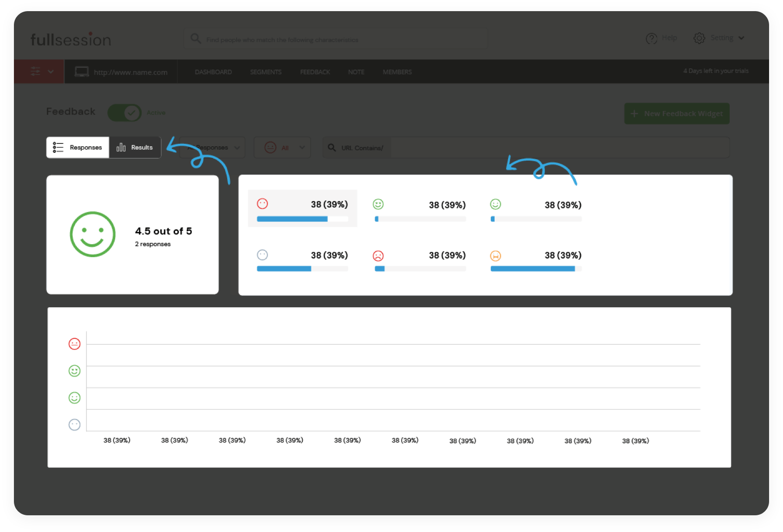Viewport: 783px width, 532px height.
Task: Select the orange face rating icon
Action: 496,256
